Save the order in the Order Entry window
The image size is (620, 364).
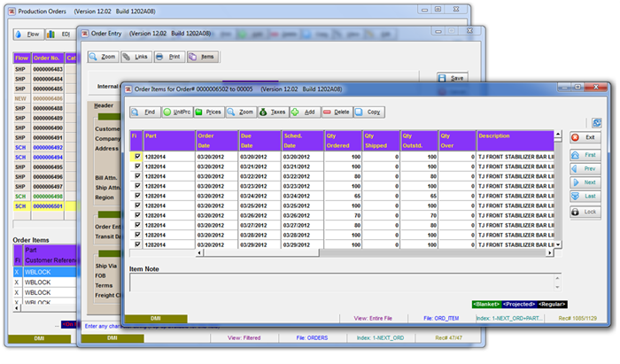click(453, 78)
